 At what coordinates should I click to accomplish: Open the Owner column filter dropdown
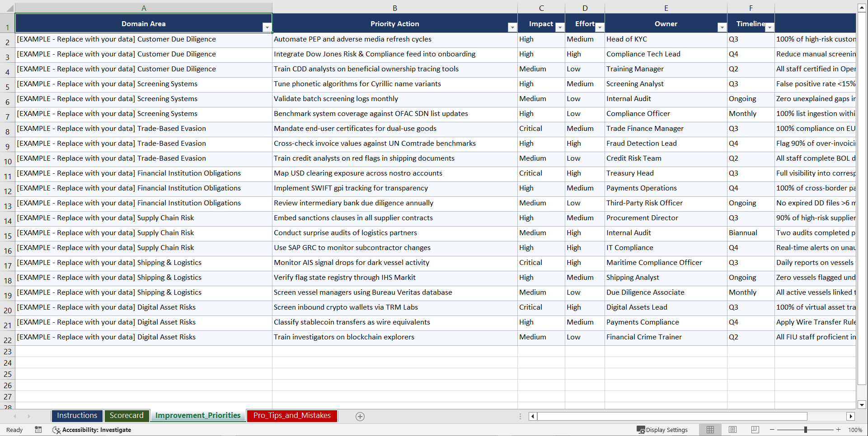pyautogui.click(x=722, y=28)
